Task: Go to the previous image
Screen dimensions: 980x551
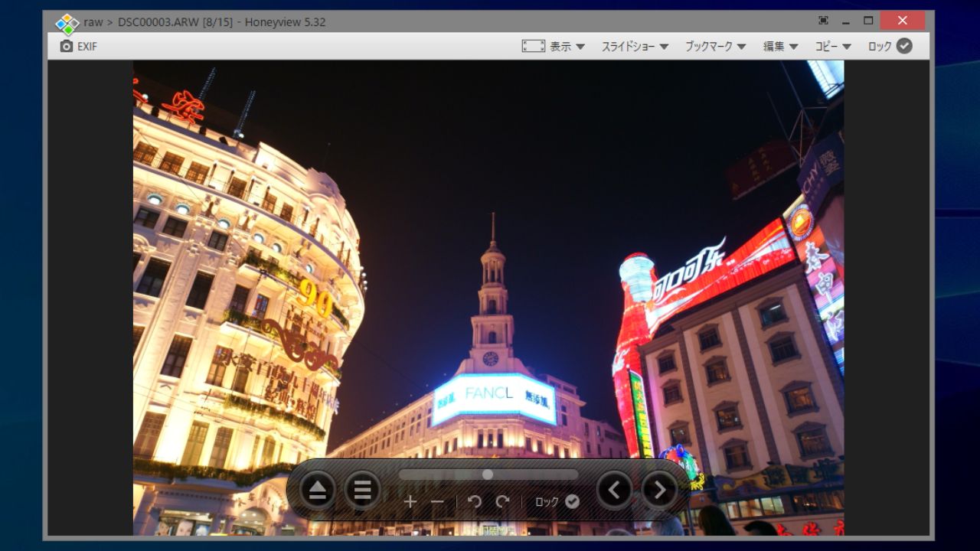Action: [615, 490]
